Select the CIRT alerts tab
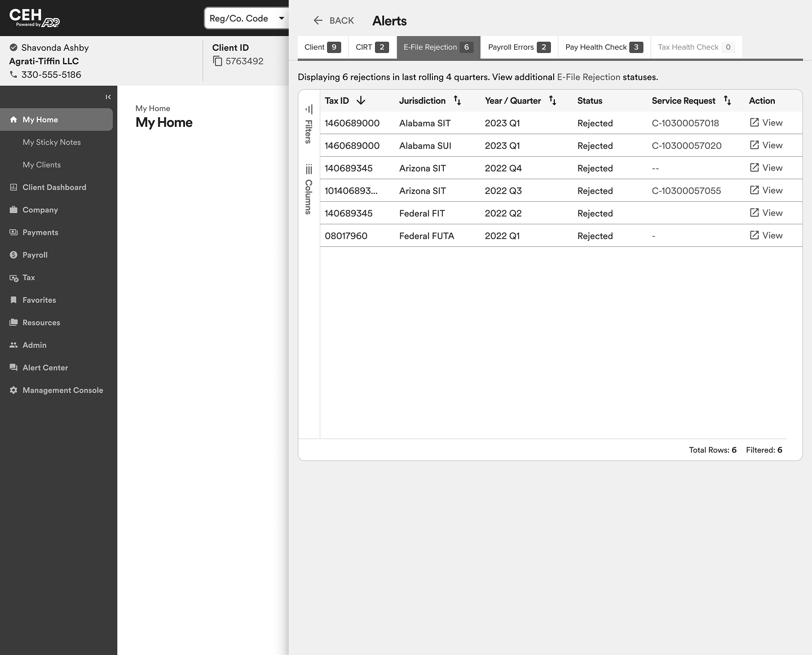This screenshot has width=812, height=655. pos(372,47)
